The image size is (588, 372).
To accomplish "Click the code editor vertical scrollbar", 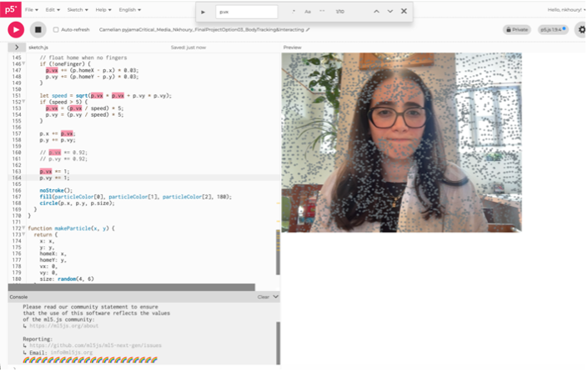I will pyautogui.click(x=278, y=252).
